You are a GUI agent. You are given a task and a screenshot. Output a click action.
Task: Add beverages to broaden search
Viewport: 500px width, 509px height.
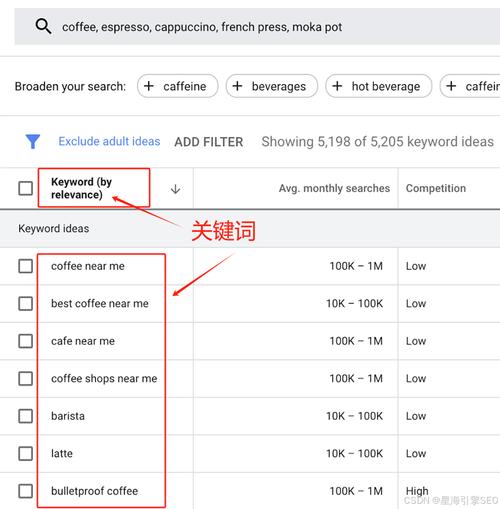click(272, 86)
